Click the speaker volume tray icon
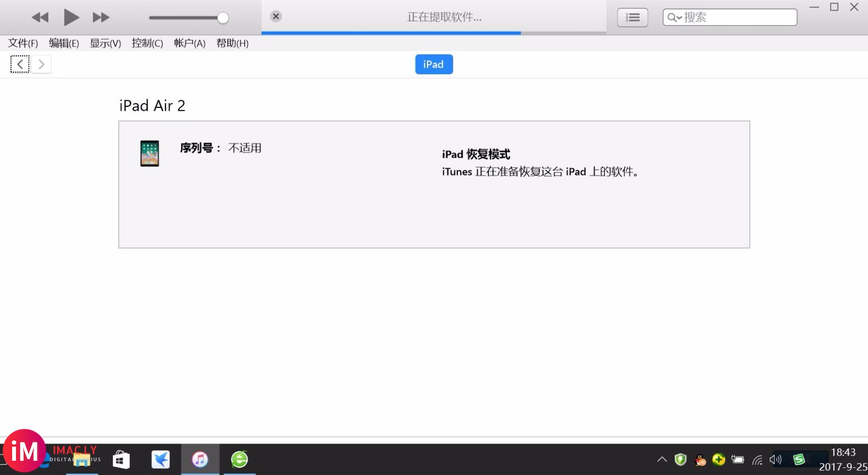Screen dimensions: 868x475 click(776, 460)
